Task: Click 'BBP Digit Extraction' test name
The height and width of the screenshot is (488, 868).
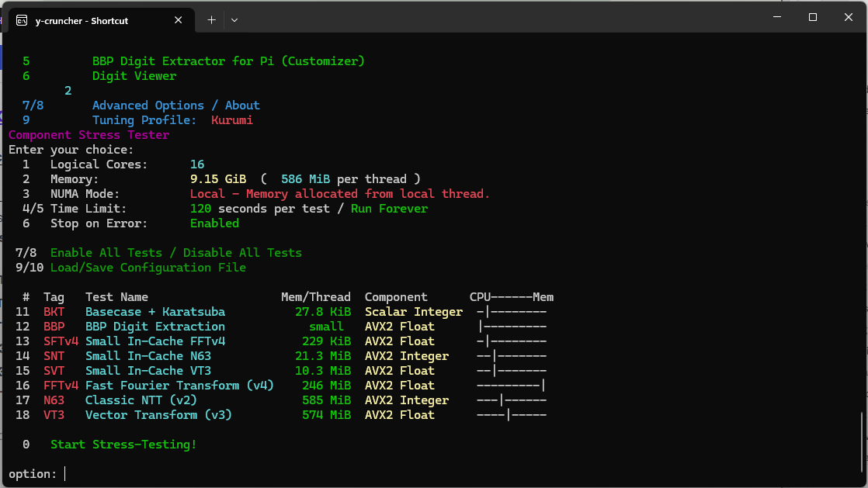Action: [155, 327]
